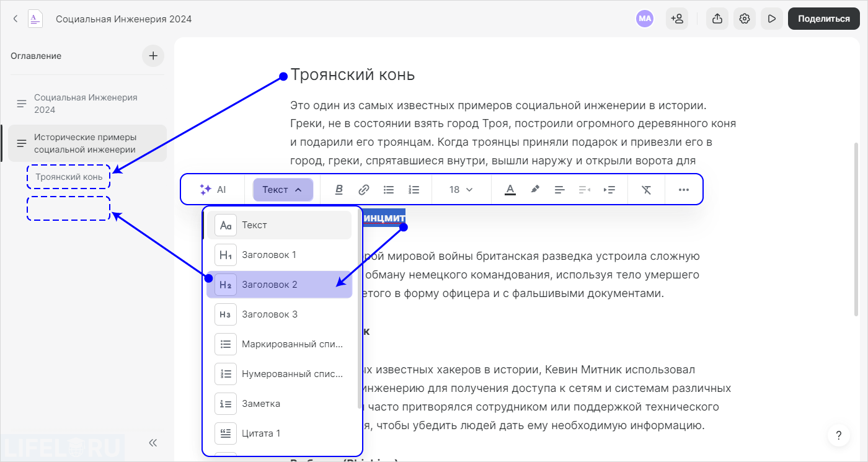Select Заголовок 2 from the style menu
Image resolution: width=868 pixels, height=462 pixels.
pyautogui.click(x=279, y=284)
